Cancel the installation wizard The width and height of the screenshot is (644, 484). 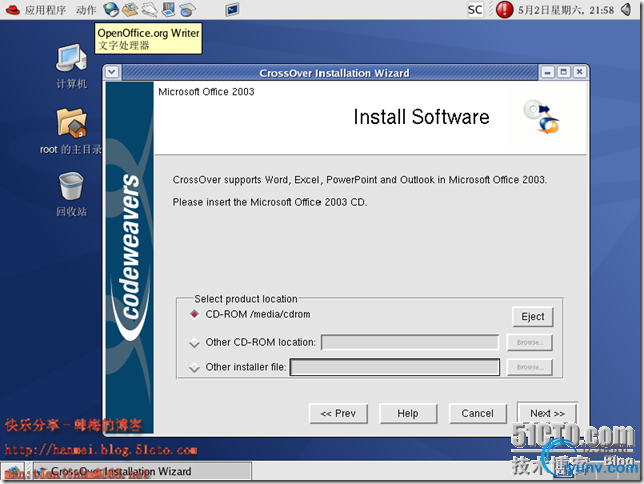point(478,413)
